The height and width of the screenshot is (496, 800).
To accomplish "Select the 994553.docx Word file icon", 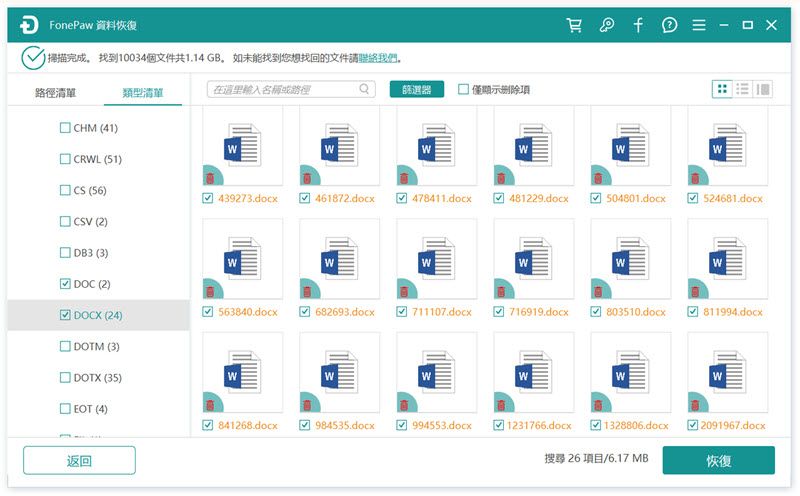I will (x=436, y=373).
